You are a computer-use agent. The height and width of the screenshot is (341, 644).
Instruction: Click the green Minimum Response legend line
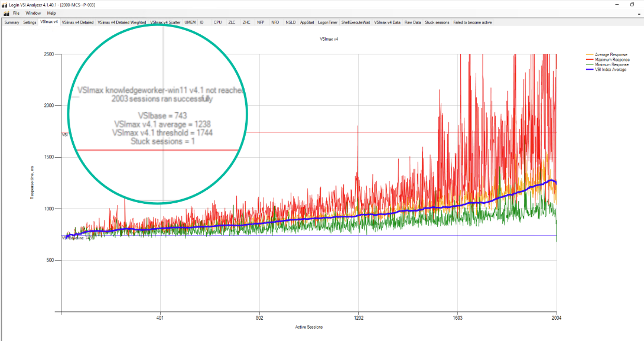(x=590, y=64)
